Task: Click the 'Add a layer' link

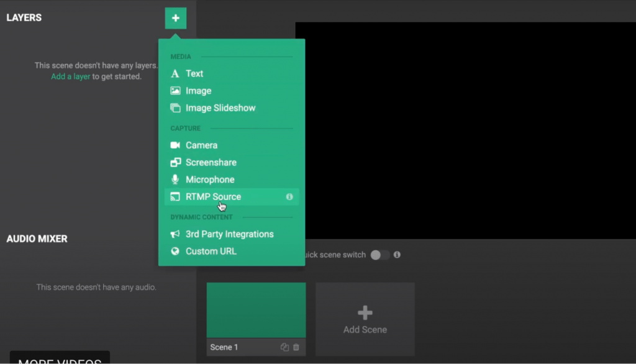Action: click(70, 76)
